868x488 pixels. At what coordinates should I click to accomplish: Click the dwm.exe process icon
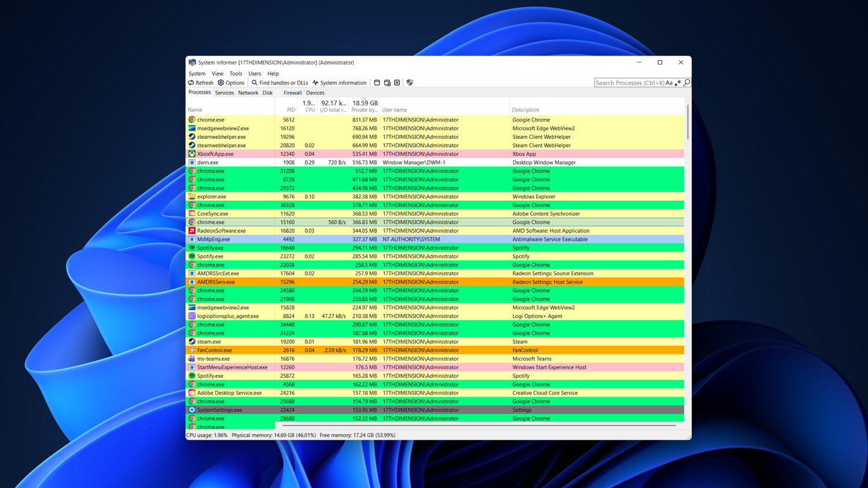click(x=192, y=162)
